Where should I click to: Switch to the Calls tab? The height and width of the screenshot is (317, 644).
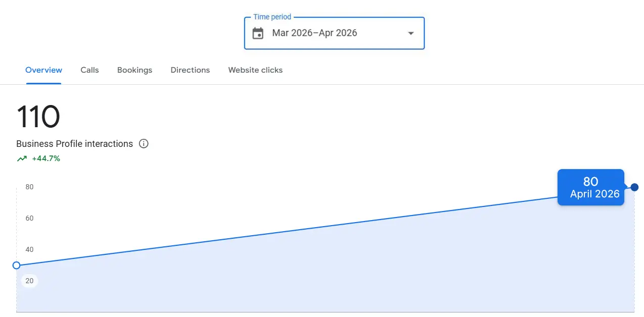[89, 70]
